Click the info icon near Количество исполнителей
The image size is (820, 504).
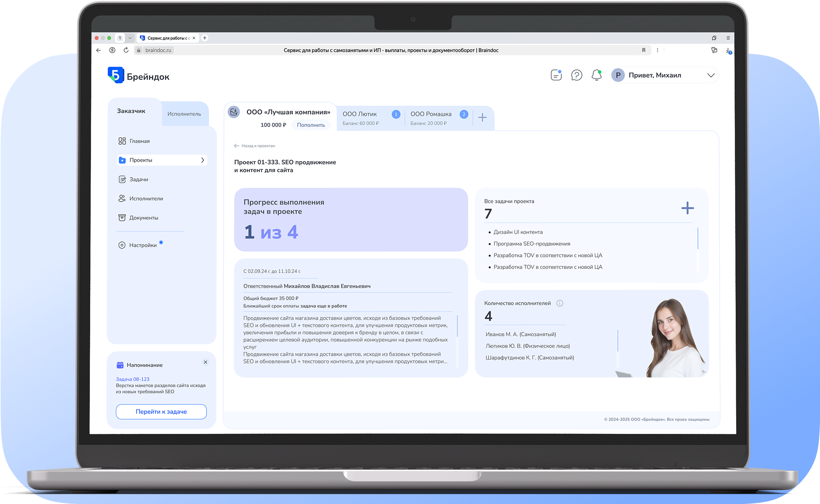coord(559,303)
